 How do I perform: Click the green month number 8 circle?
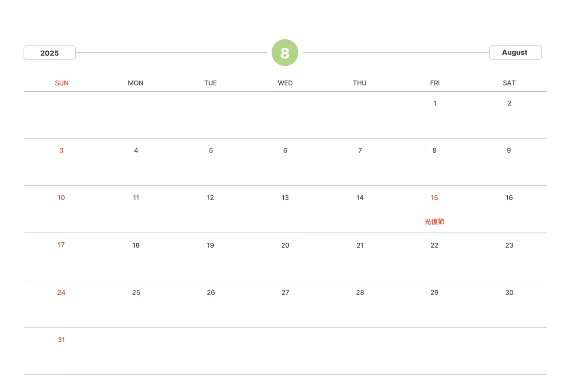click(285, 53)
